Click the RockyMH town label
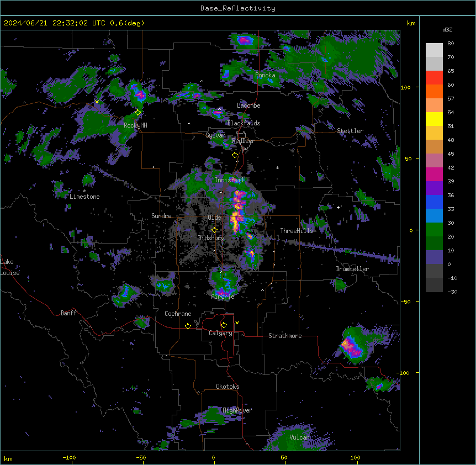 [x=135, y=125]
